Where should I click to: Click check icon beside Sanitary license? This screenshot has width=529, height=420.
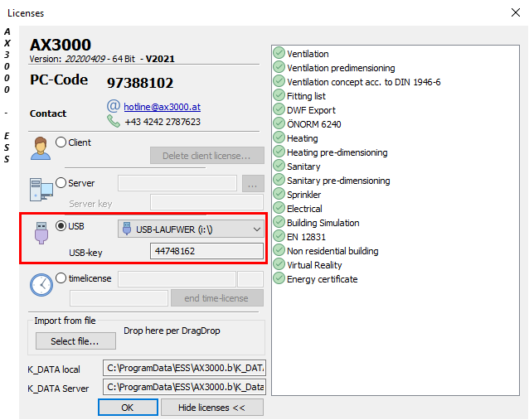tap(279, 166)
